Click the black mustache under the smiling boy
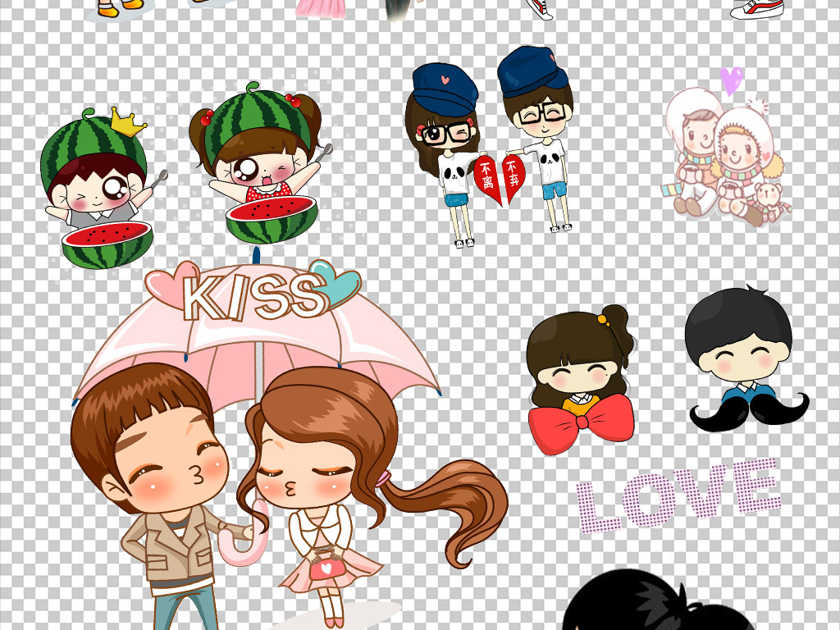 (x=748, y=410)
